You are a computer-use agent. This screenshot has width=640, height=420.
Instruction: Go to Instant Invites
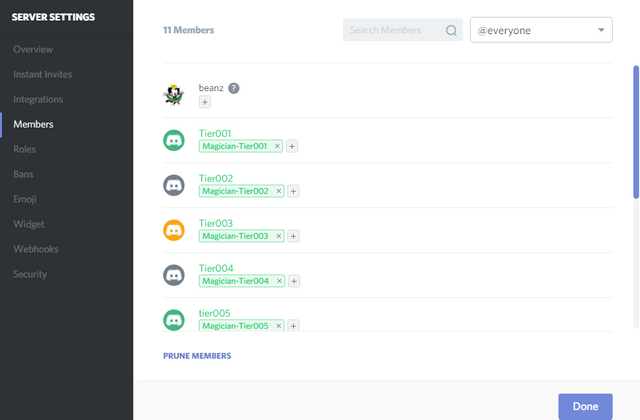pyautogui.click(x=42, y=74)
